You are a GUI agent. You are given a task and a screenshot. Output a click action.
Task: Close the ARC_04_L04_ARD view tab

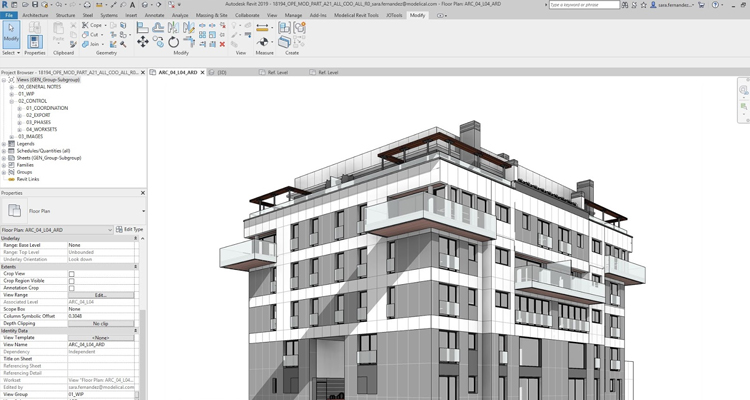202,72
